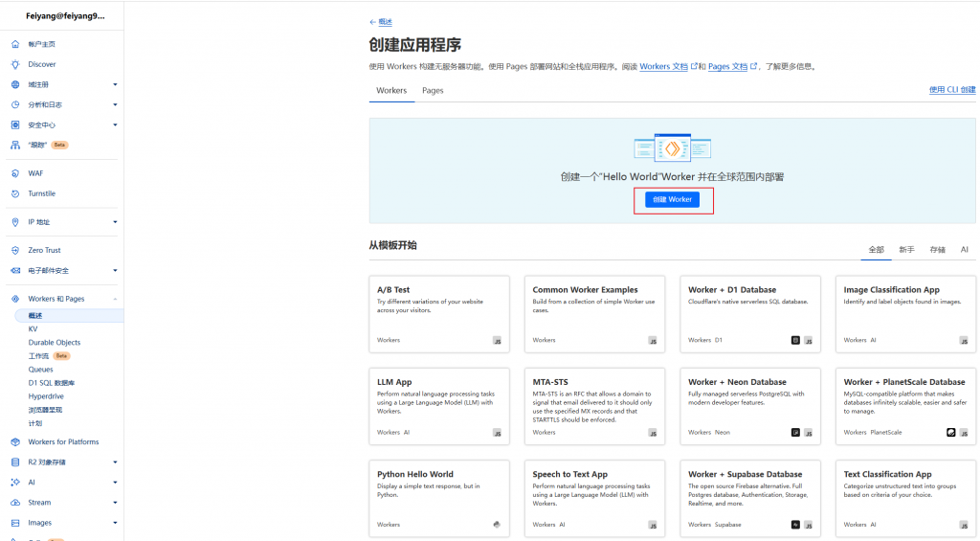
Task: Click the Discover lightbulb icon
Action: coord(15,64)
